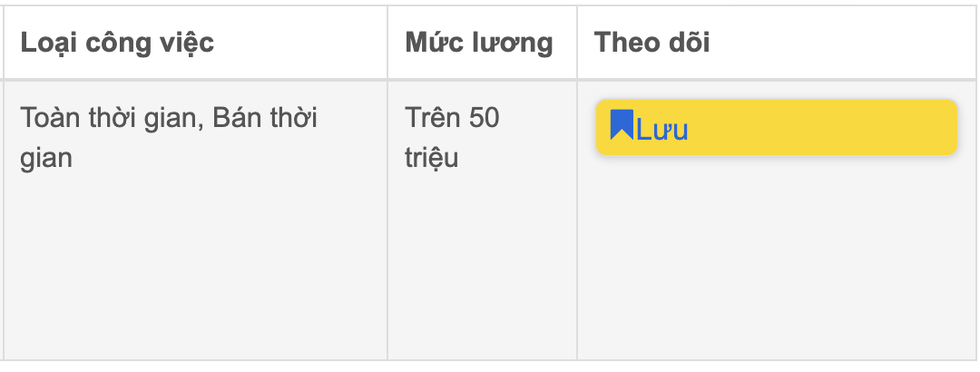Click the "Mức lương" column header
This screenshot has width=980, height=372.
(x=479, y=43)
